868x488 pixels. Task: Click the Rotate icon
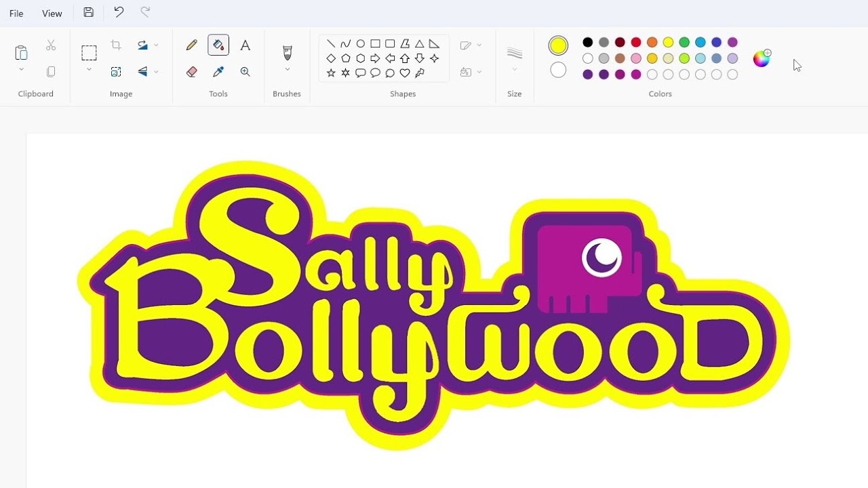click(x=142, y=45)
